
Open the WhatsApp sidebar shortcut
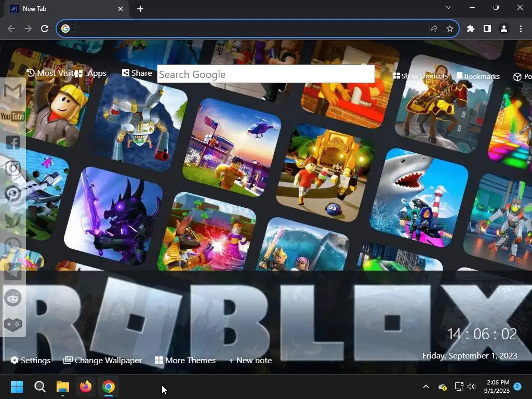[13, 246]
